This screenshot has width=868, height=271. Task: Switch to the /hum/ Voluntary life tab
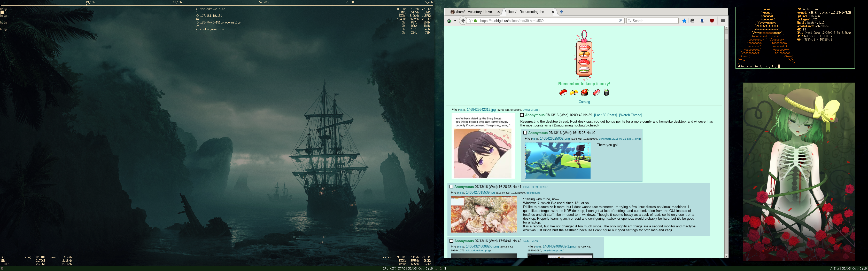click(x=475, y=12)
